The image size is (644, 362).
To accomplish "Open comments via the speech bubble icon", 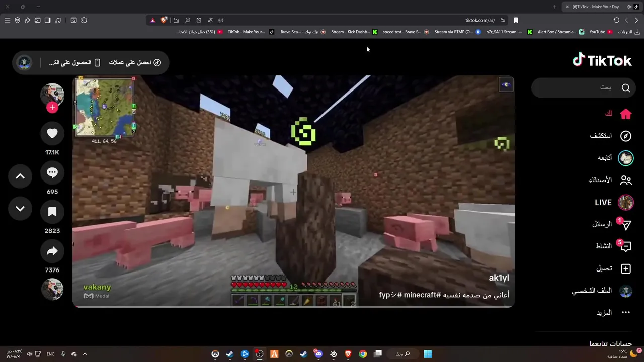I will click(x=52, y=172).
